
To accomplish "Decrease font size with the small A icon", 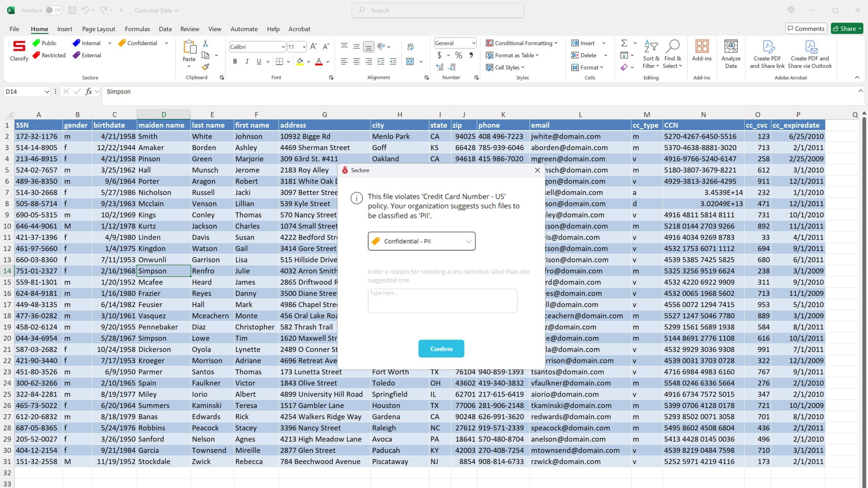I will [326, 46].
